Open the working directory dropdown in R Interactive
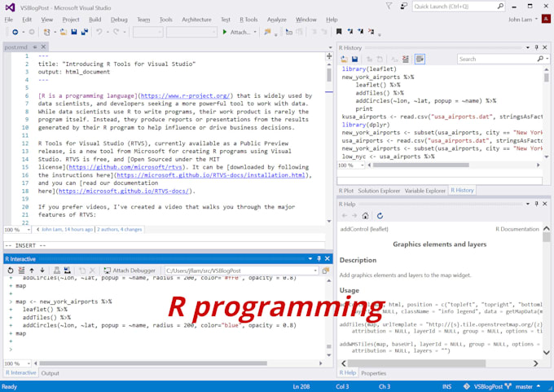This screenshot has width=554, height=392. (315, 271)
